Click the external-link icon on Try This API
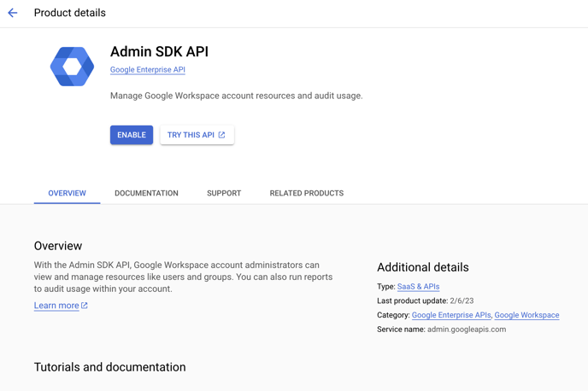588x391 pixels. pos(221,135)
